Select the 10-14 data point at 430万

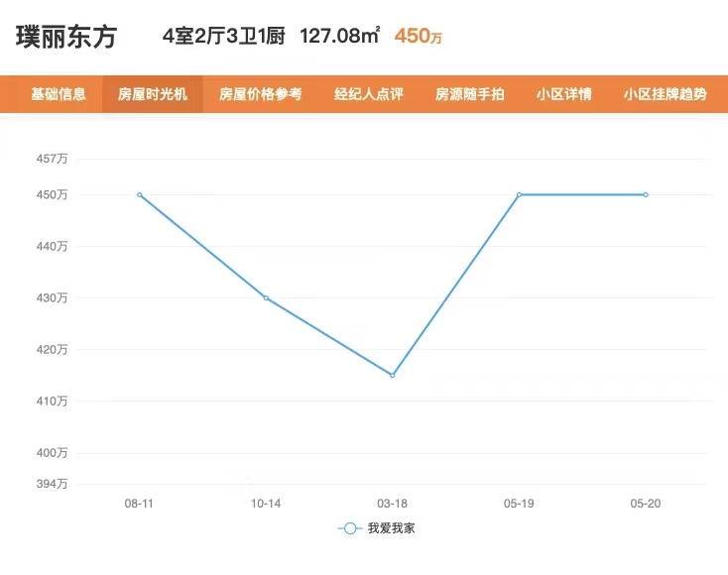click(x=266, y=297)
